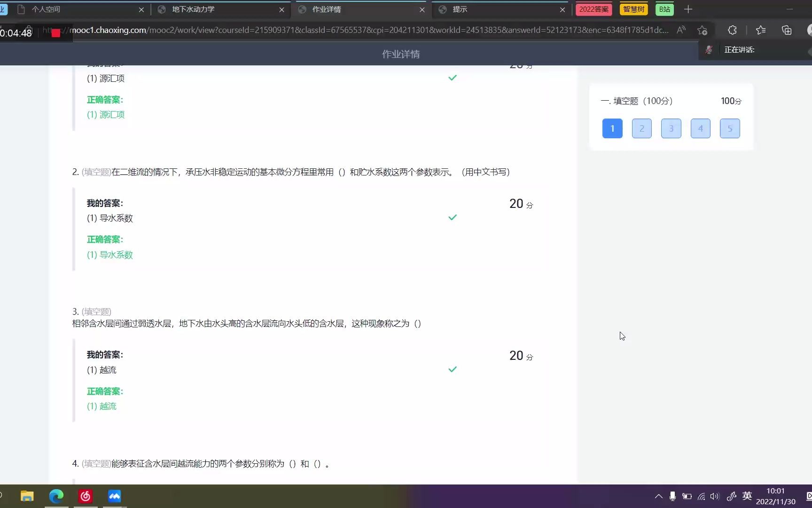Show hidden system tray icons

coord(659,496)
